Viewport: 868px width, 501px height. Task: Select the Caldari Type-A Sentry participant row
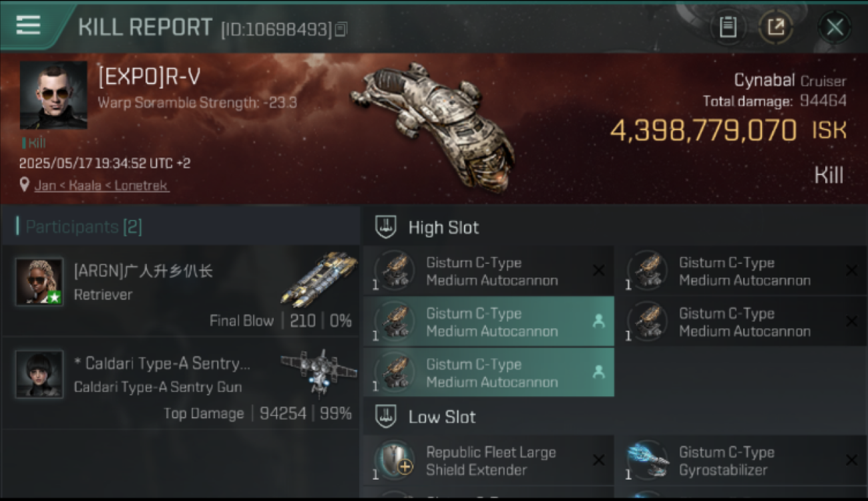[x=181, y=383]
